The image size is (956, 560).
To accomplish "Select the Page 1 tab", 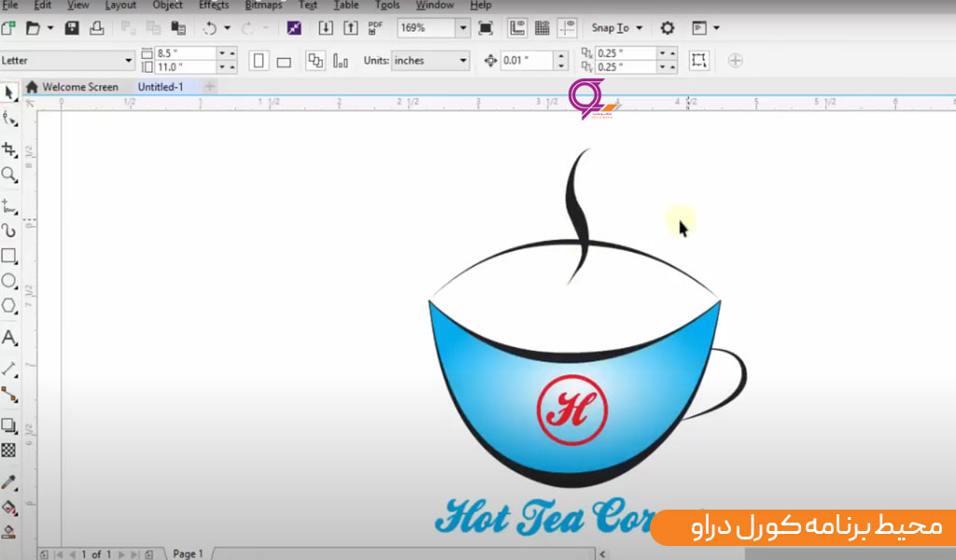I will click(x=188, y=553).
